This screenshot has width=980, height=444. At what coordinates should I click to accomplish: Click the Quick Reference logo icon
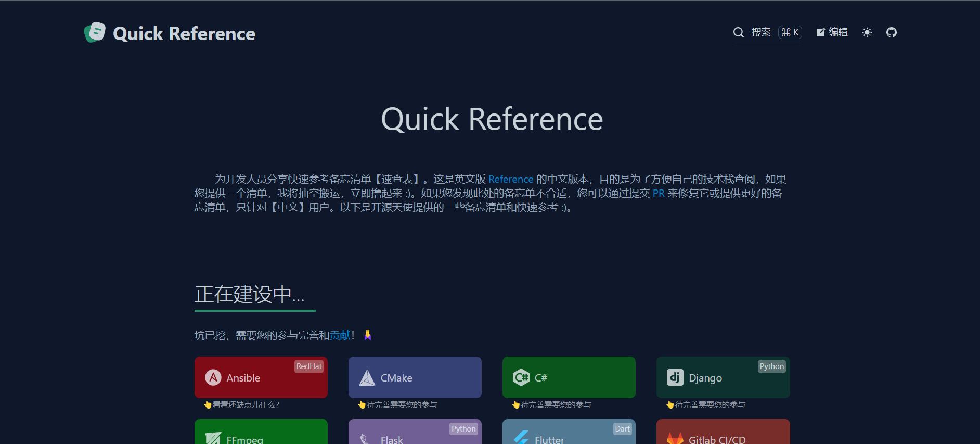tap(95, 33)
